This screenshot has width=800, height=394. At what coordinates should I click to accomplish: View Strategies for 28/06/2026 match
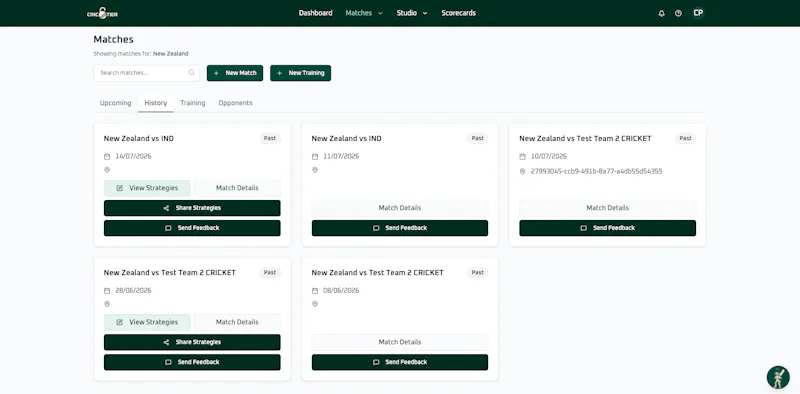pos(147,323)
